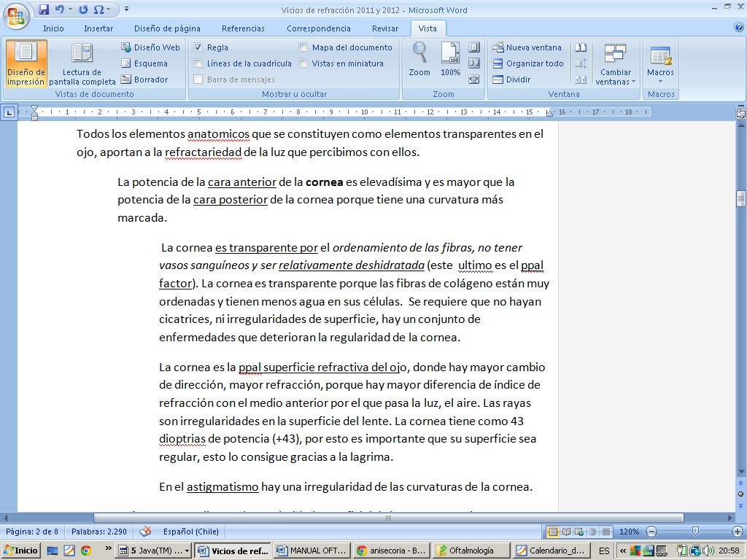Select Diseño de impresión view
747x560 pixels.
click(26, 63)
